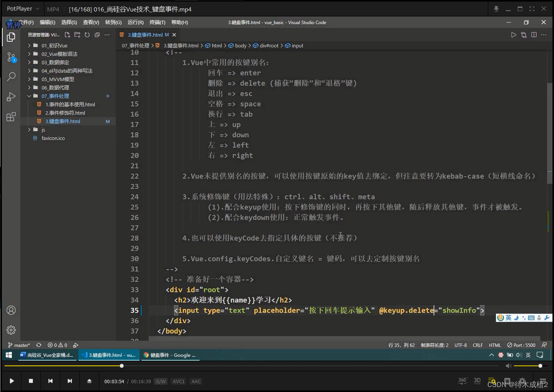Open the 终端(T) menu

158,23
